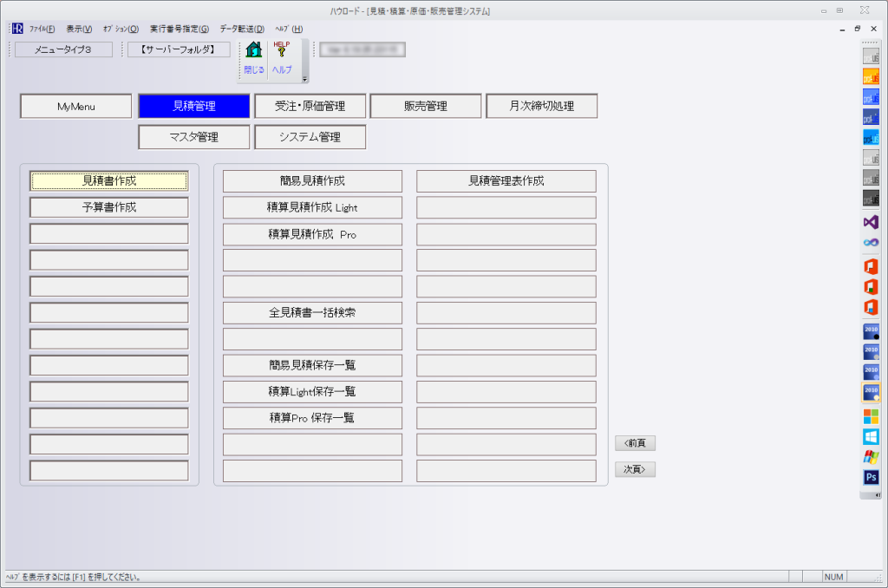The image size is (888, 588).
Task: Click the HR application icon in the menu bar
Action: (16, 29)
